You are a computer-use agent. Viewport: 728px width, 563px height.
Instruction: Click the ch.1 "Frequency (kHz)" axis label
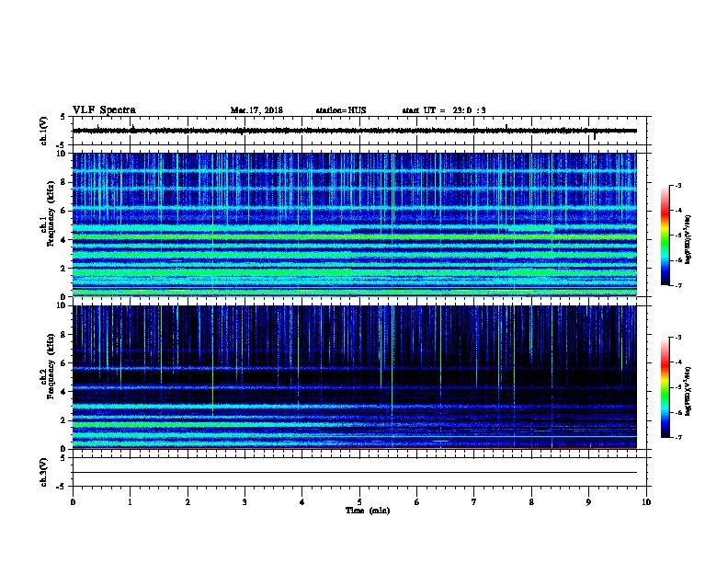[51, 213]
